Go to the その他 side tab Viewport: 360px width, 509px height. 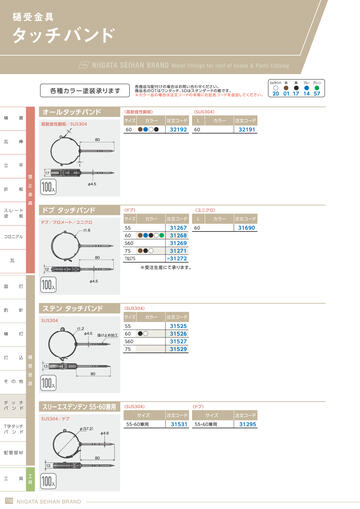(13, 381)
